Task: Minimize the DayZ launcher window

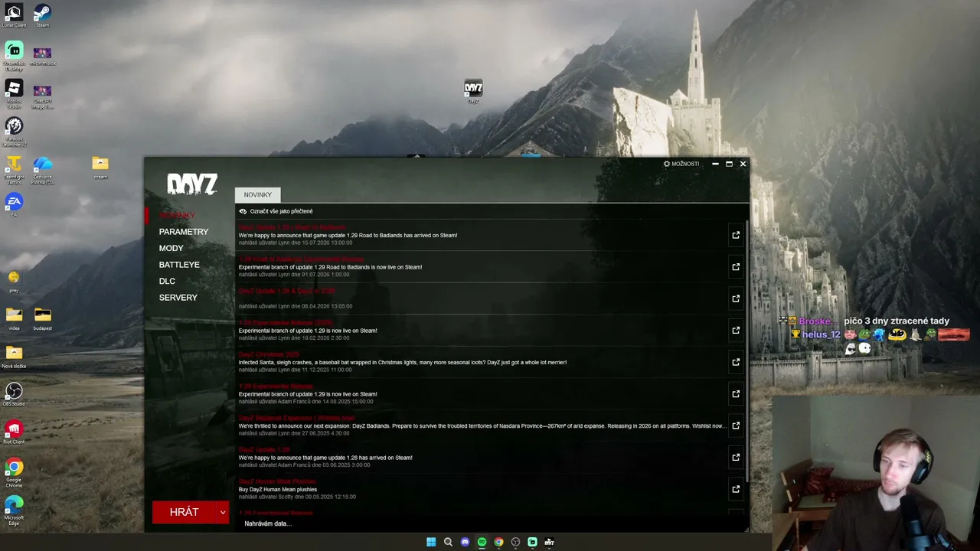Action: pos(715,164)
